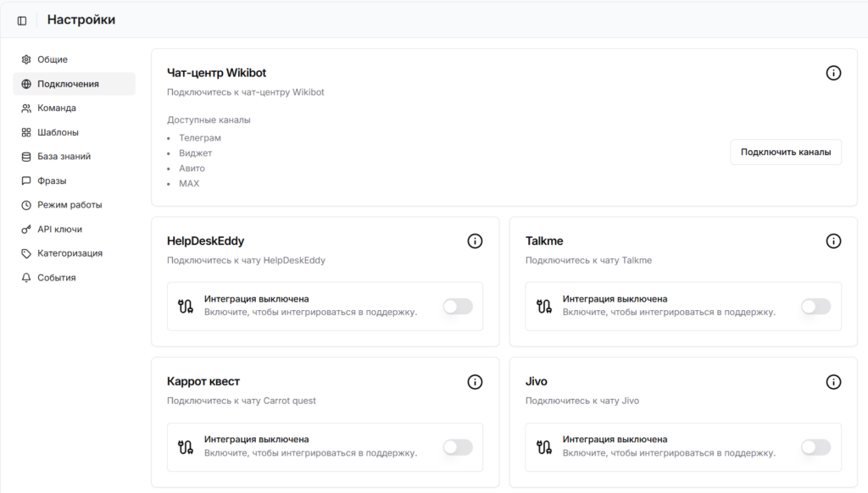Screen dimensions: 868x493
Task: Go to the Команда section
Action: coord(75,108)
